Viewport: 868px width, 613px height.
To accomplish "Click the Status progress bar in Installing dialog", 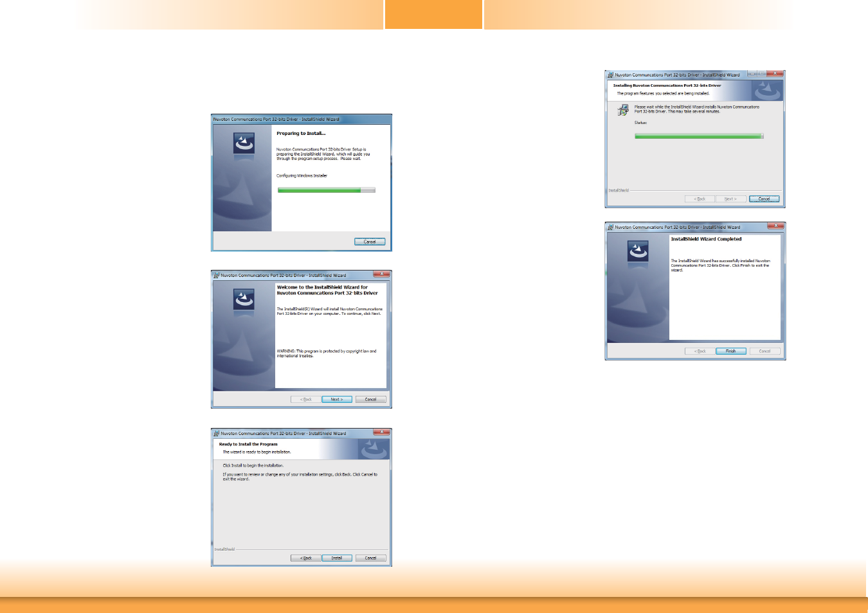I will pos(699,136).
